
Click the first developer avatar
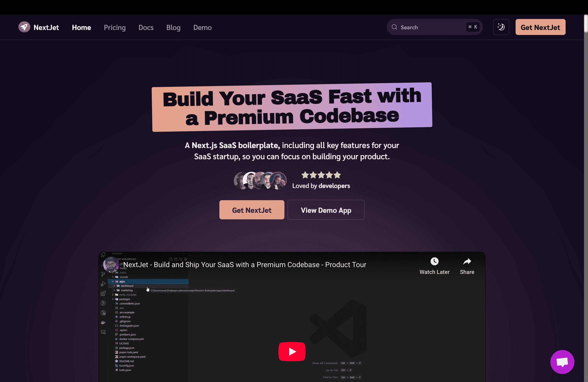(240, 181)
